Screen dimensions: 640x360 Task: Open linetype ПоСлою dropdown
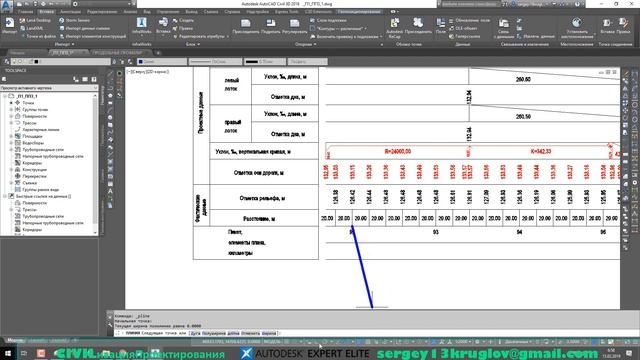pyautogui.click(x=215, y=62)
